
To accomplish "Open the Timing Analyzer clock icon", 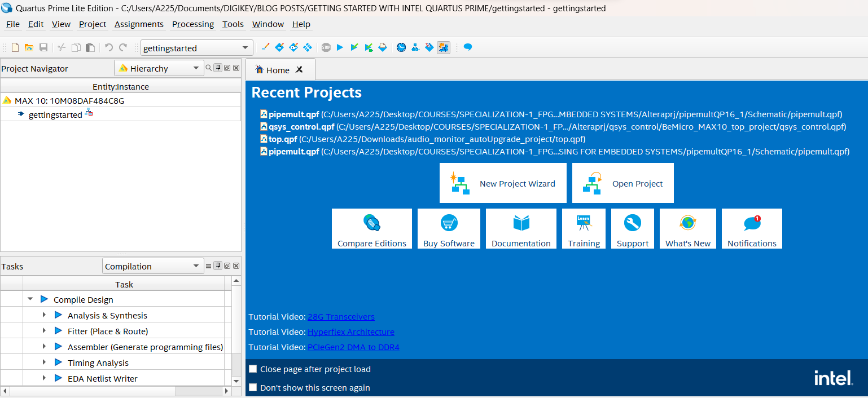I will [401, 47].
